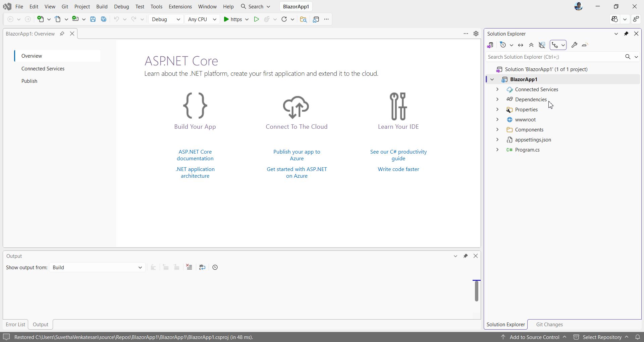Open the Show output from Build dropdown

tap(97, 267)
